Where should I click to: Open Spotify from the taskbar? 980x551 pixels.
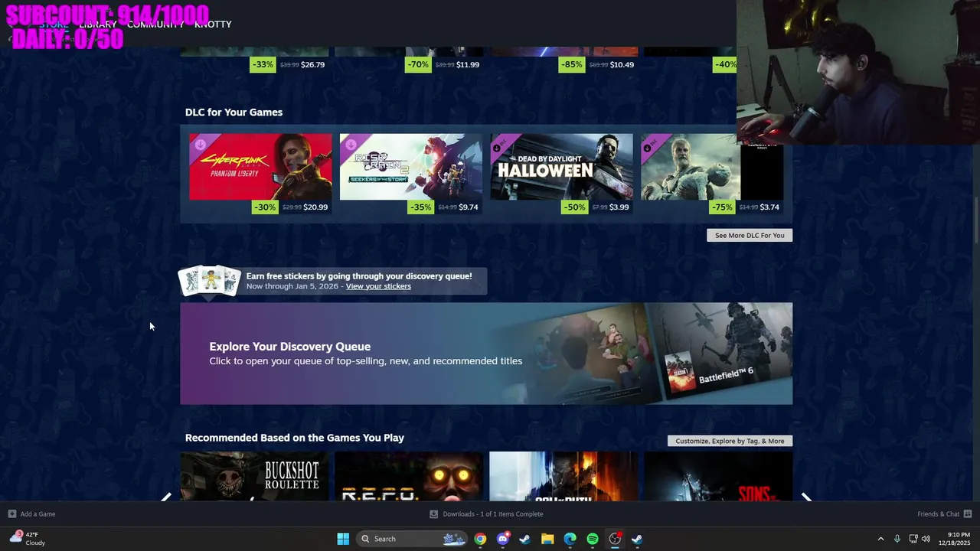tap(593, 539)
